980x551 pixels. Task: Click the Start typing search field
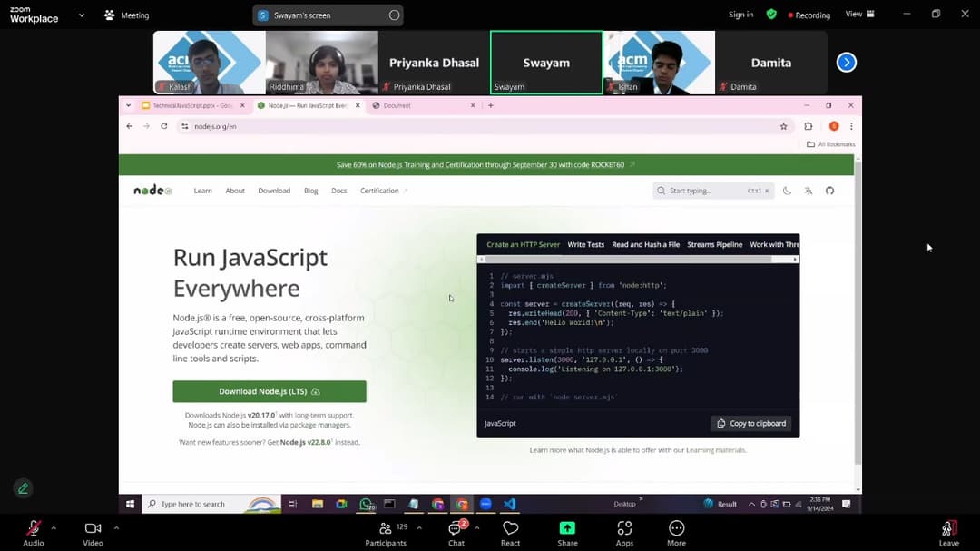click(713, 191)
